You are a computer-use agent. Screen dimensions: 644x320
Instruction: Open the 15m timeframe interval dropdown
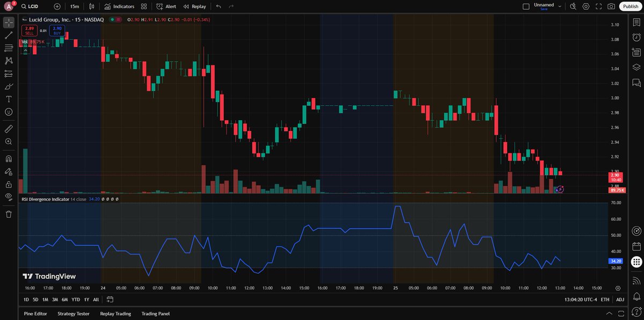pyautogui.click(x=75, y=6)
